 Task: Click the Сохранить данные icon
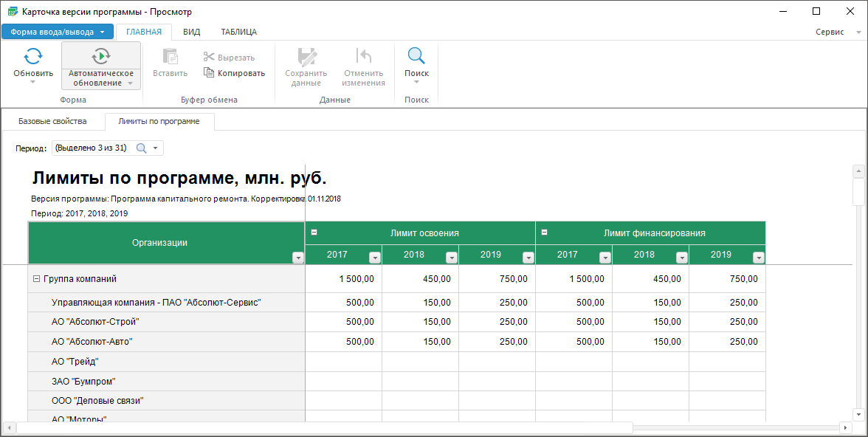coord(306,56)
